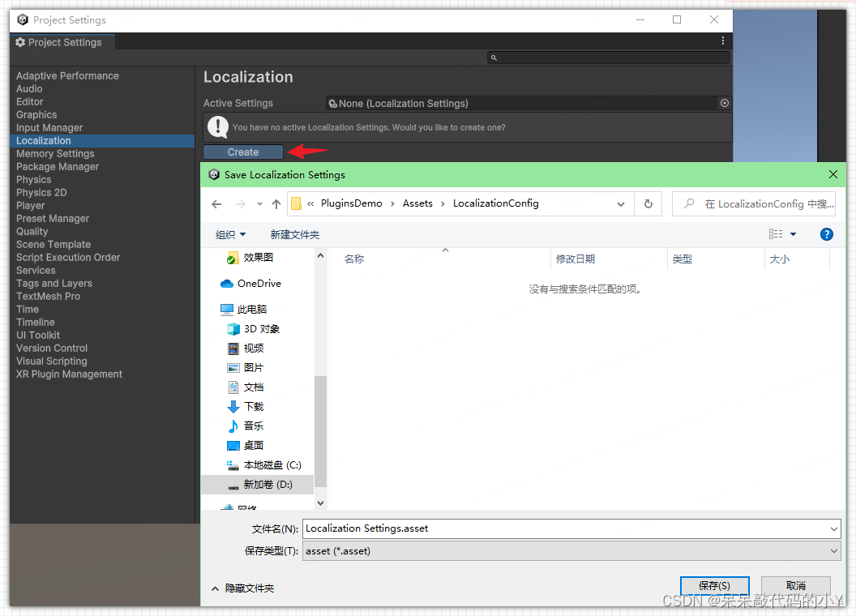The height and width of the screenshot is (616, 856).
Task: Open view options dropdown arrow
Action: (x=794, y=234)
